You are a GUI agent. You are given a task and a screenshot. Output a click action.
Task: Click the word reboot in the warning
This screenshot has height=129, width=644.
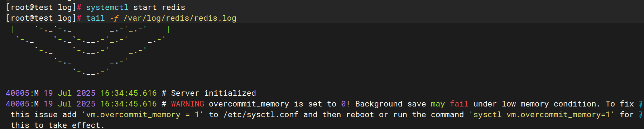point(360,115)
